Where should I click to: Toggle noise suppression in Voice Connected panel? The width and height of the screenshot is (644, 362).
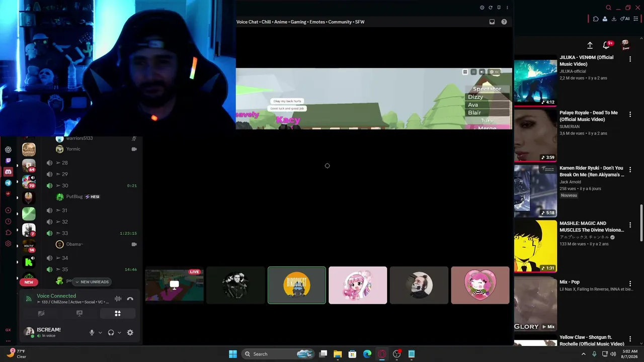tap(118, 299)
